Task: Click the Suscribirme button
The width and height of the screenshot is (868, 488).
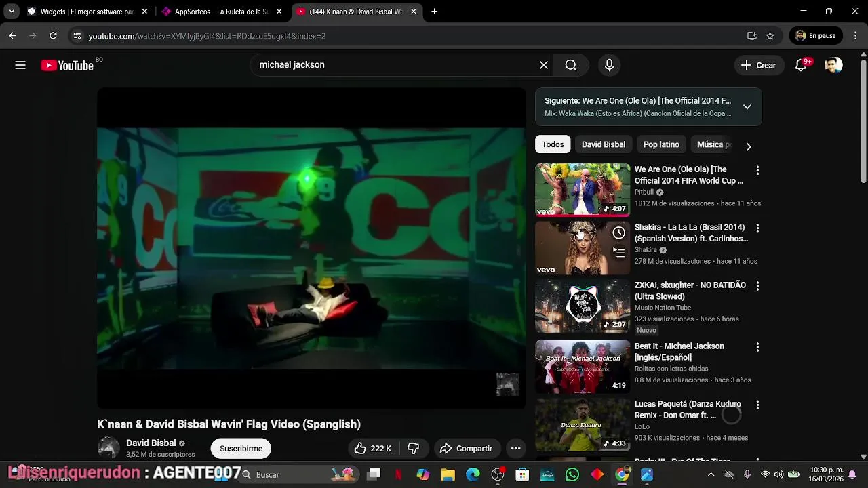Action: click(x=241, y=449)
